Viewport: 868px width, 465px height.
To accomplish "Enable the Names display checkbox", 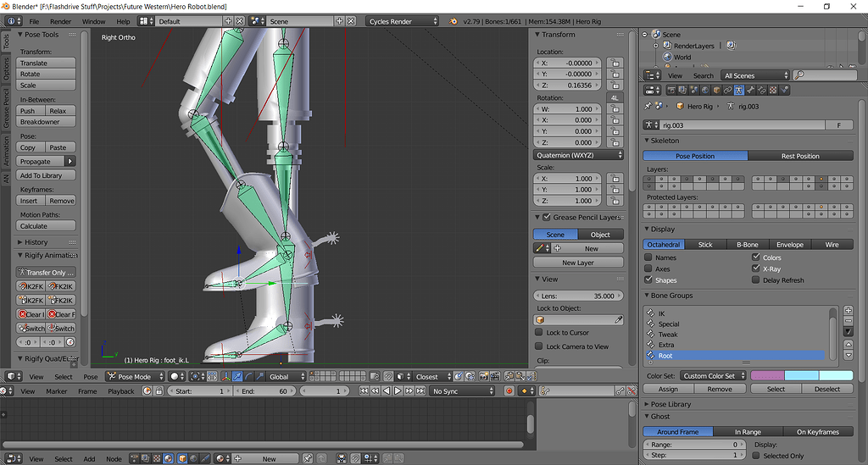I will coord(648,257).
